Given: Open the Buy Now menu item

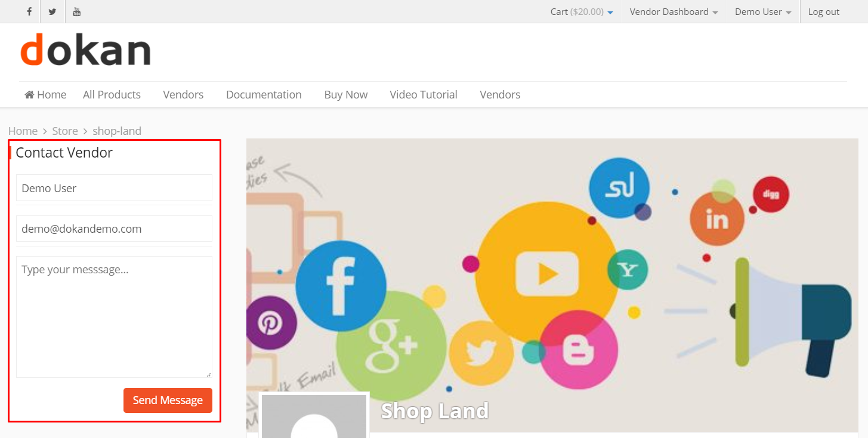Looking at the screenshot, I should 345,94.
